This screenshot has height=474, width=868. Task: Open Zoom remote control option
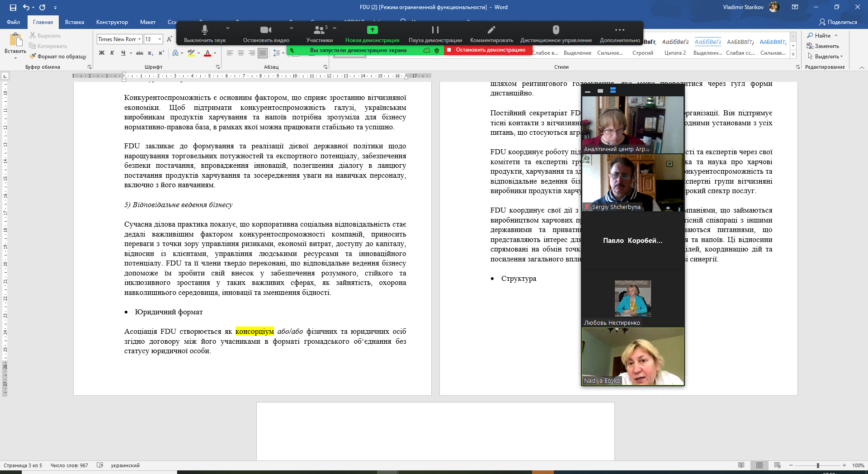click(556, 34)
